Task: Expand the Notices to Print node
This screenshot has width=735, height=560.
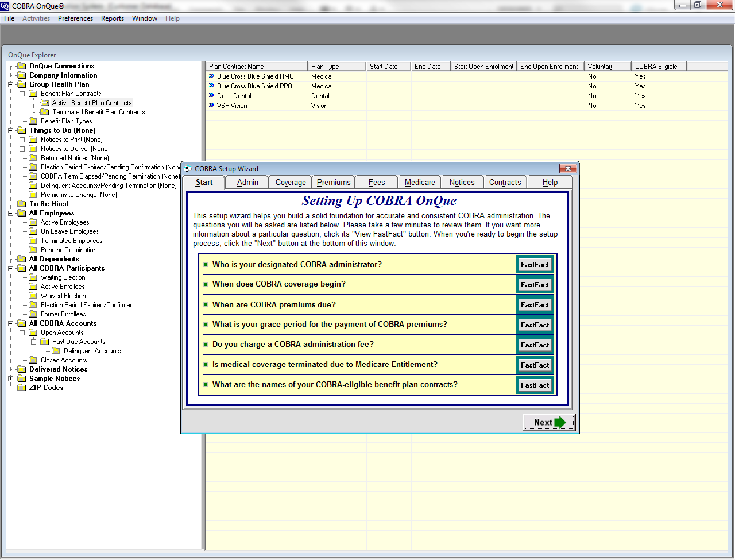Action: click(22, 140)
